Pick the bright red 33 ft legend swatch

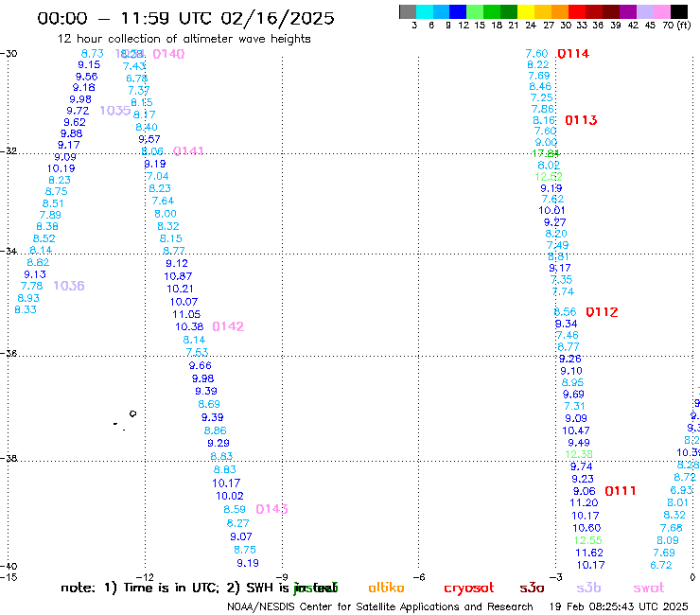[576, 11]
